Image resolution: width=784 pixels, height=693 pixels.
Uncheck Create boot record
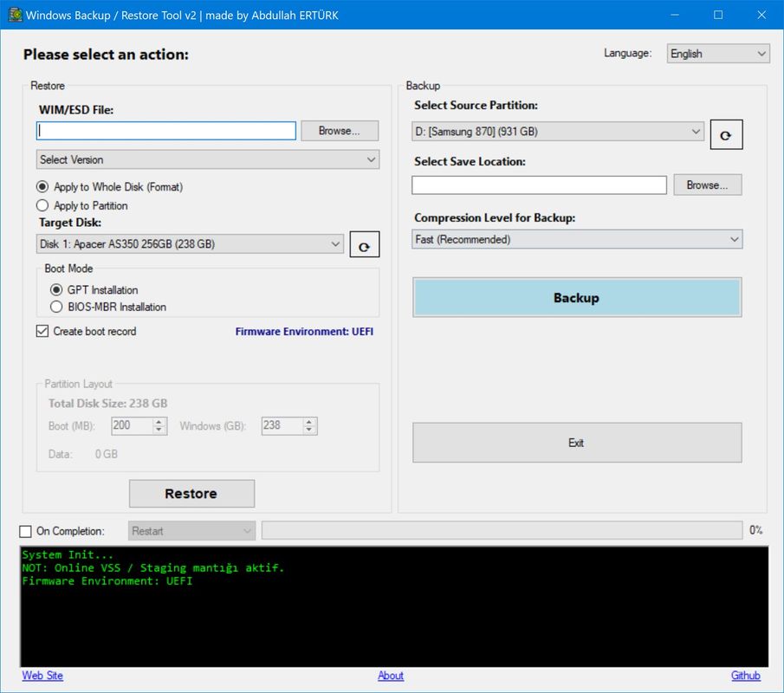pos(42,331)
